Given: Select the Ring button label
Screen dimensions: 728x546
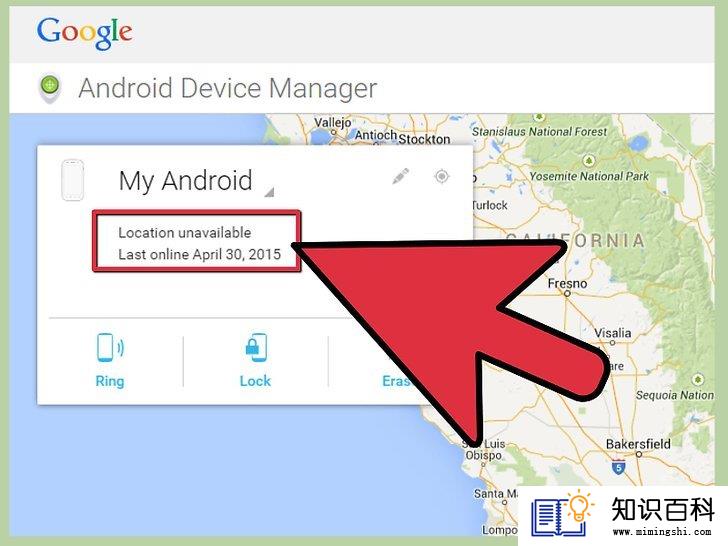Looking at the screenshot, I should pyautogui.click(x=110, y=381).
